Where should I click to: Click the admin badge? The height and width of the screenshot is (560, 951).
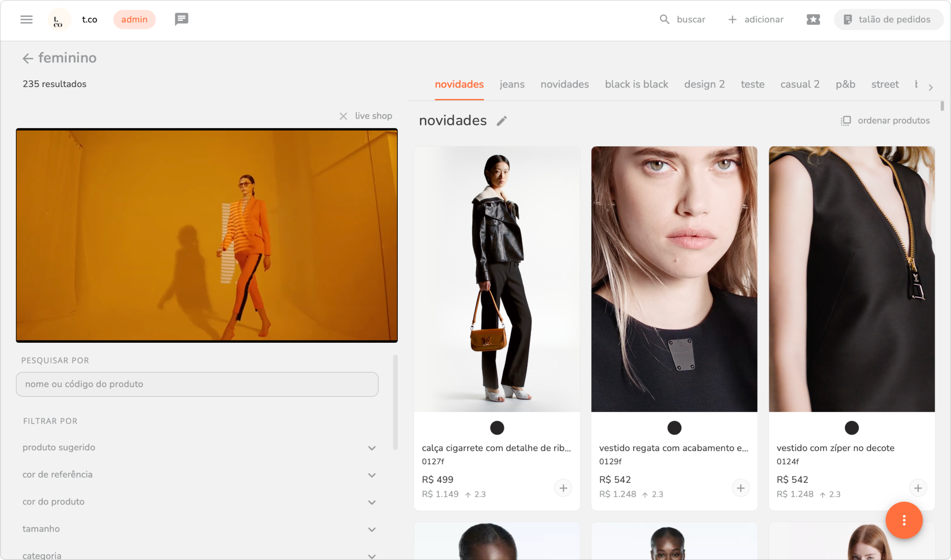pyautogui.click(x=134, y=19)
